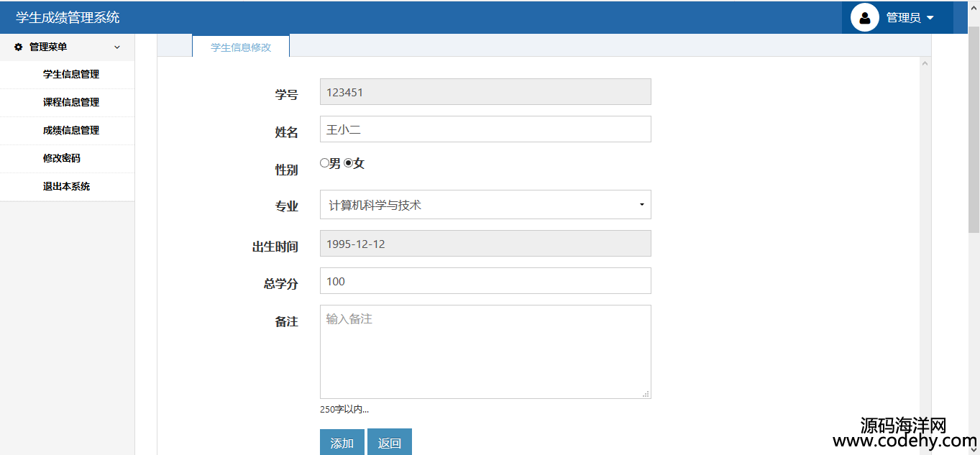Click the administrator avatar icon

coord(864,17)
